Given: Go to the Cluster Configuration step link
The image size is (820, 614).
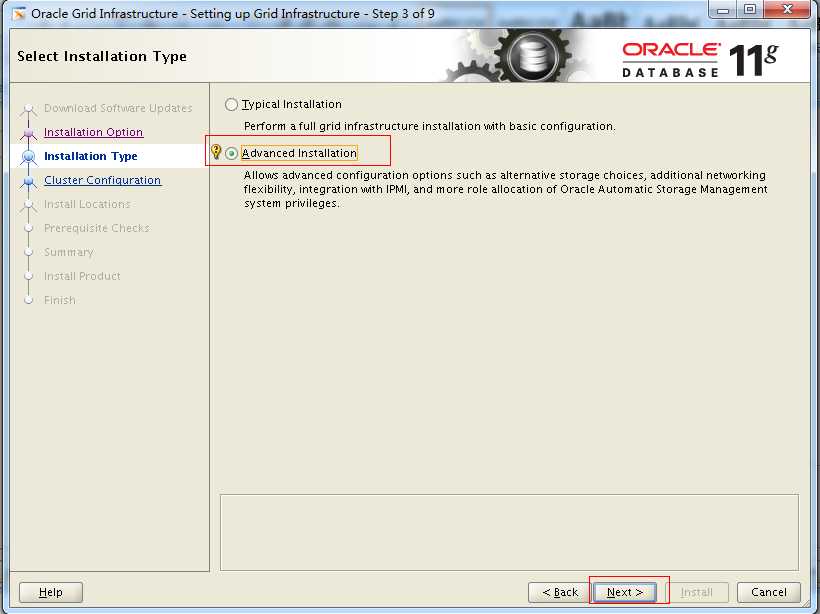Looking at the screenshot, I should [102, 180].
